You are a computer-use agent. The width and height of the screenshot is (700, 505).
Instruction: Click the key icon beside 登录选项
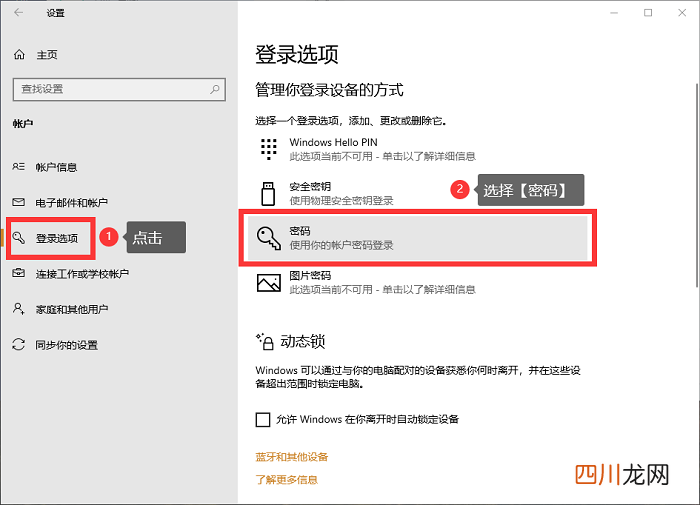18,238
